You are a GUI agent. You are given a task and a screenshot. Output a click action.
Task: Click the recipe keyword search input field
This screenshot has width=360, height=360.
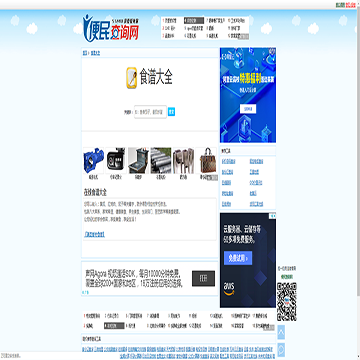(150, 112)
